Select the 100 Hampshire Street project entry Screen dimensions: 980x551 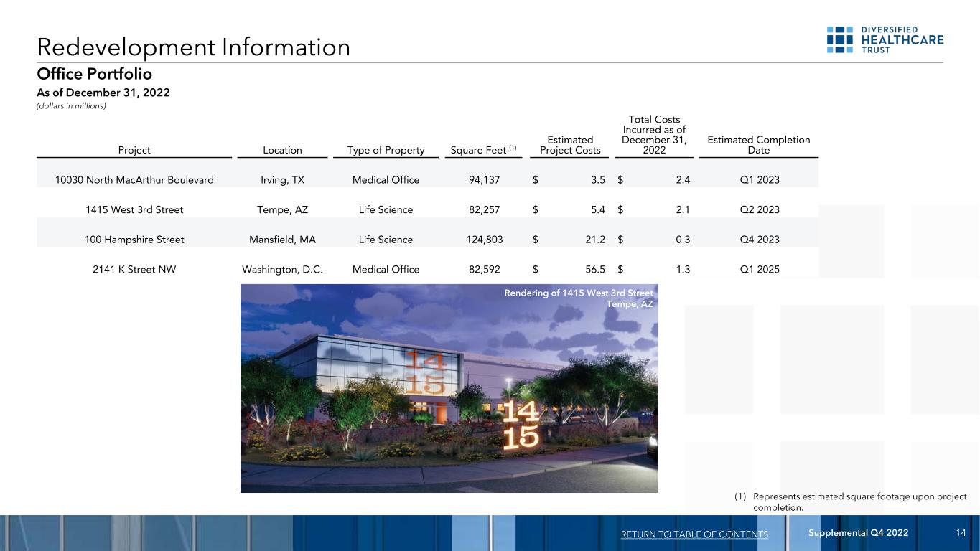coord(134,240)
